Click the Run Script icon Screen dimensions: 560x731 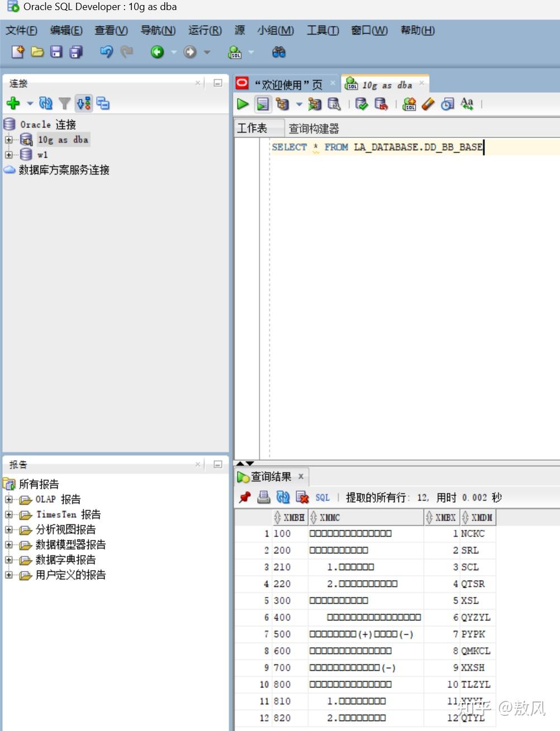(263, 104)
